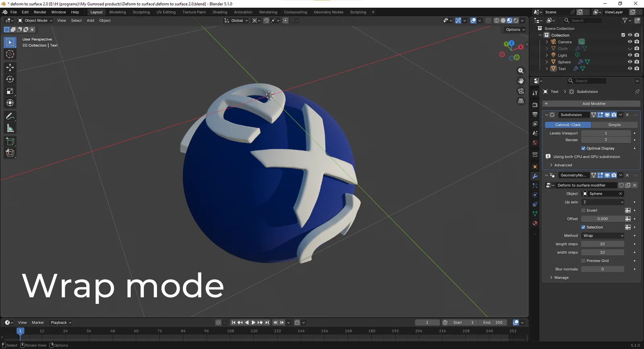Select the Catmull-Clark subdivision type

[568, 125]
